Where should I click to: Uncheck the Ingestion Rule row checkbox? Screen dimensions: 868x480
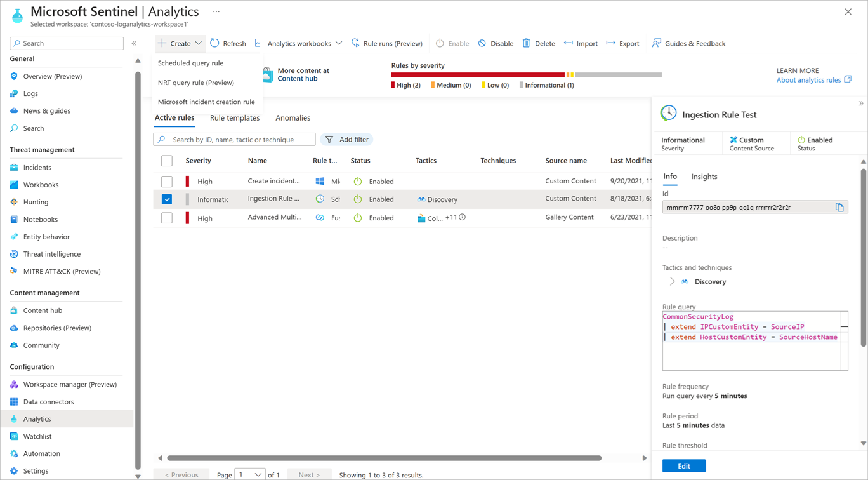tap(167, 199)
